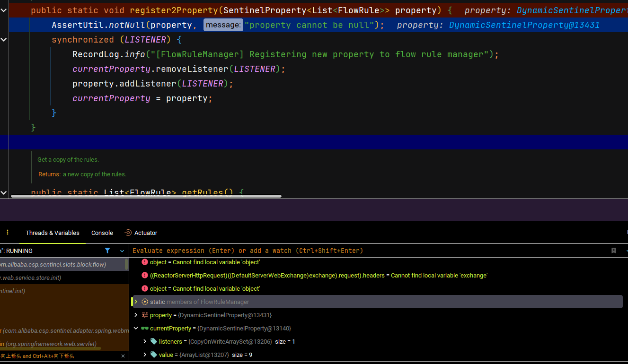Switch to the Console tab
Image resolution: width=628 pixels, height=364 pixels.
(102, 233)
